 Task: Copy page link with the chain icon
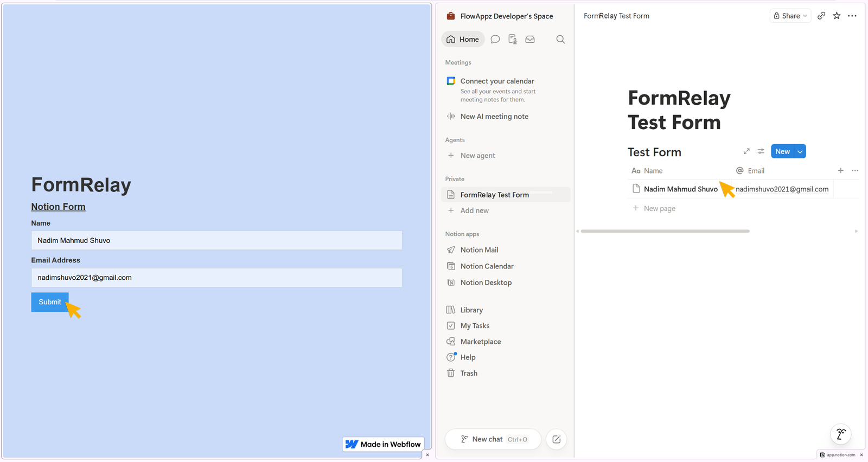[x=821, y=16]
